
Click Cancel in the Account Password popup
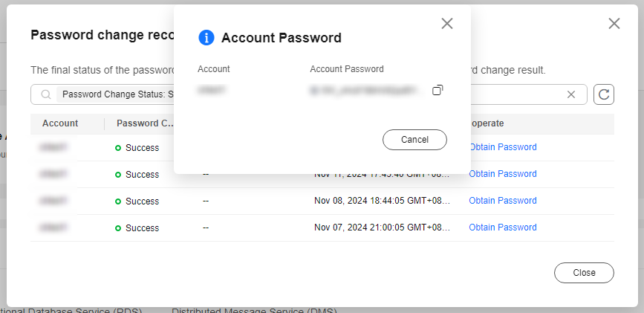tap(414, 140)
